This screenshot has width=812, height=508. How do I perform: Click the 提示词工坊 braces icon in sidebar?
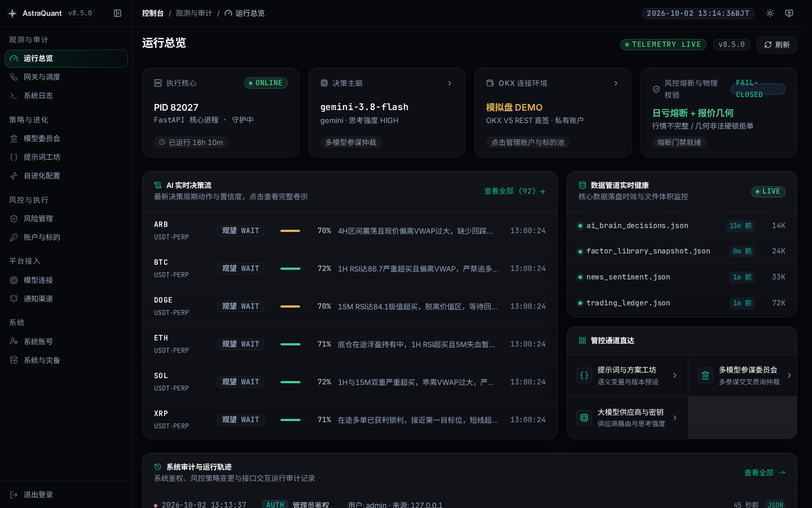coord(14,157)
